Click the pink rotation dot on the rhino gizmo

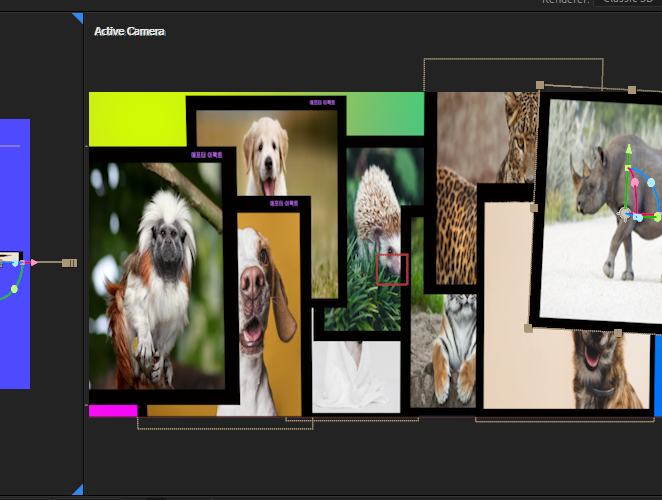point(635,183)
